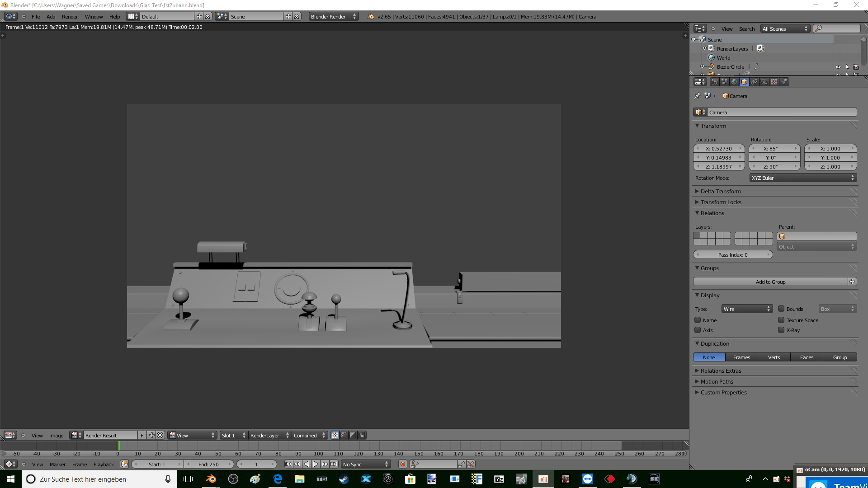Enable the Bounds checkbox
Viewport: 868px width, 488px height.
781,309
